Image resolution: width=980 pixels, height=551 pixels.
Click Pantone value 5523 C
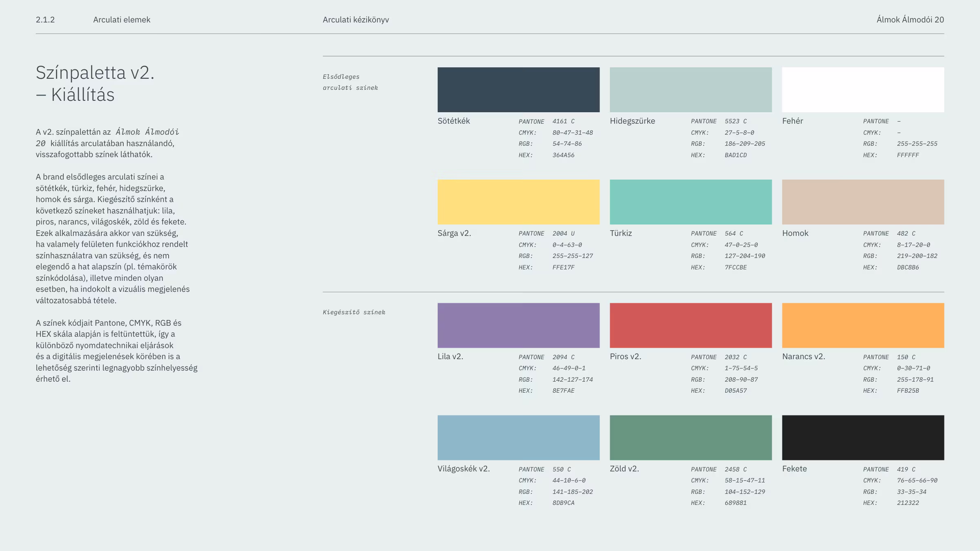(736, 121)
